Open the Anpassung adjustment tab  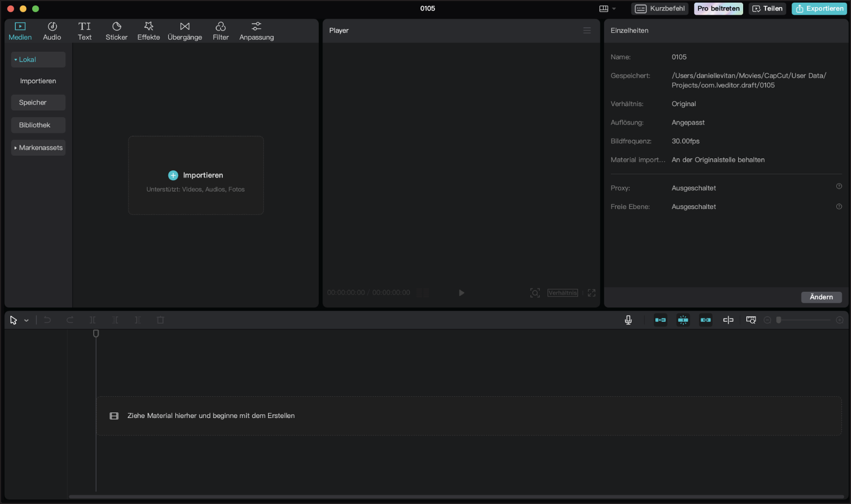click(x=257, y=31)
